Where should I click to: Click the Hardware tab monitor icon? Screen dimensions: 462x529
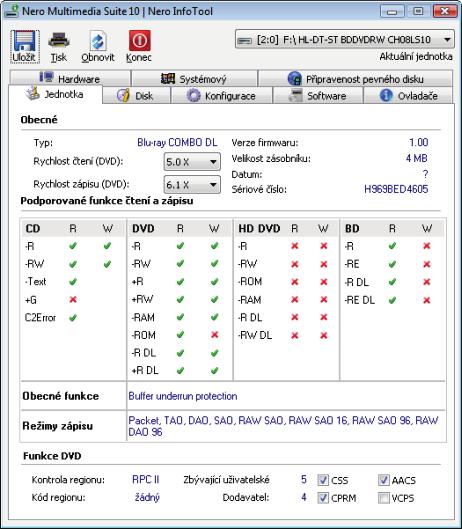click(x=46, y=77)
